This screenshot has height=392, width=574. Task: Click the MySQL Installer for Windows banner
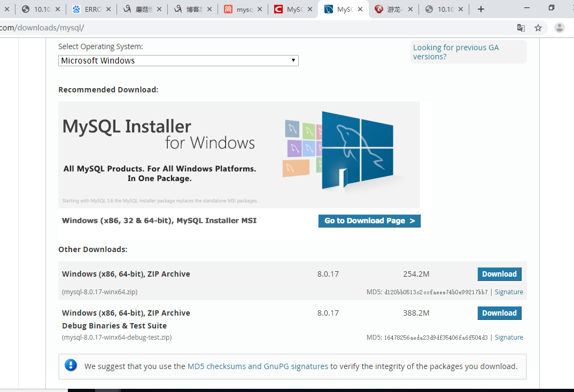pyautogui.click(x=239, y=155)
